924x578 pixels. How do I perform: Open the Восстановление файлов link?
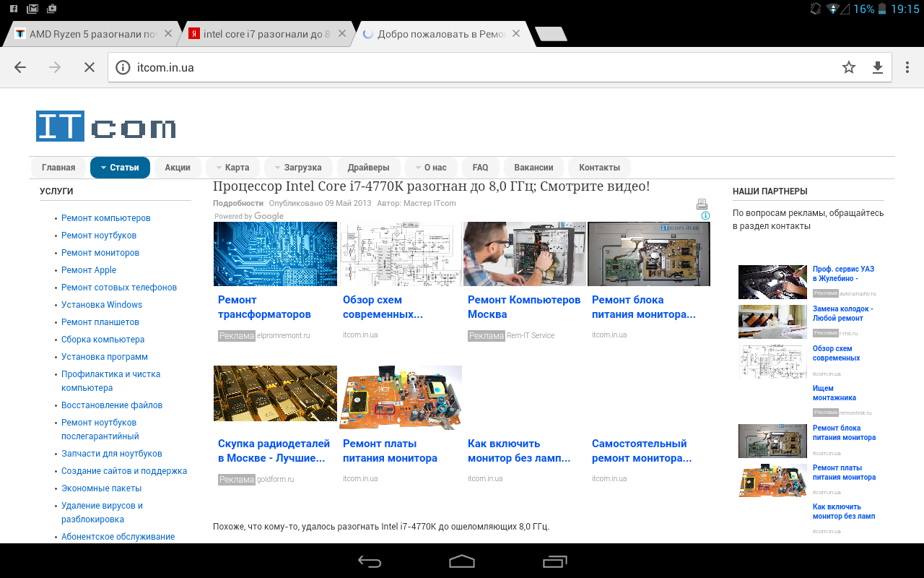112,405
